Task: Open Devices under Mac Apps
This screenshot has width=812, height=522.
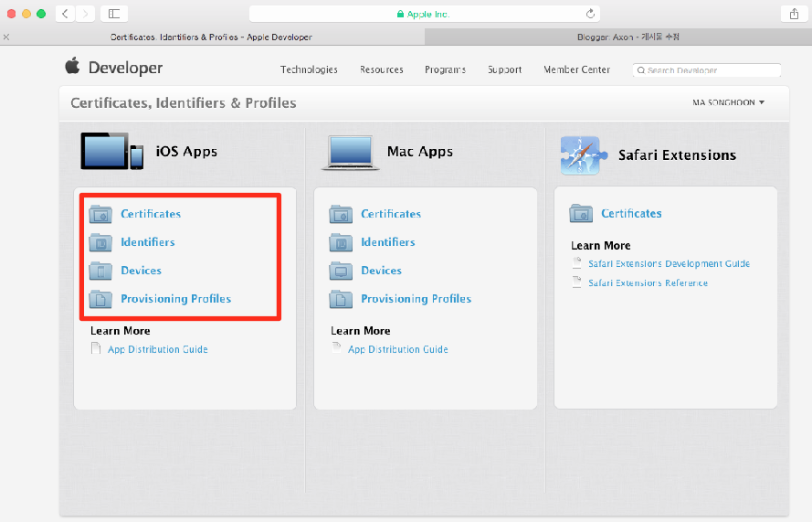Action: click(381, 271)
